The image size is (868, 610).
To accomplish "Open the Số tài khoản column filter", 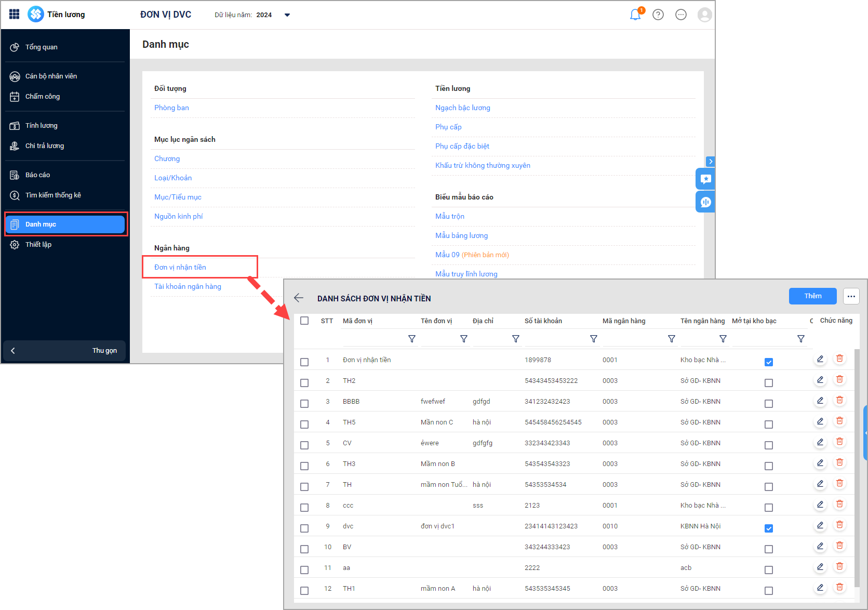I will (594, 339).
